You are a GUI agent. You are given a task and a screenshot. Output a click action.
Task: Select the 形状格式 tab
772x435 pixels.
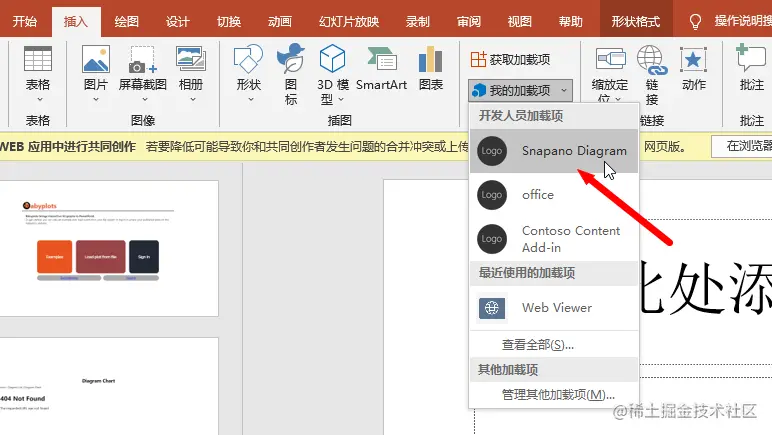click(x=636, y=22)
